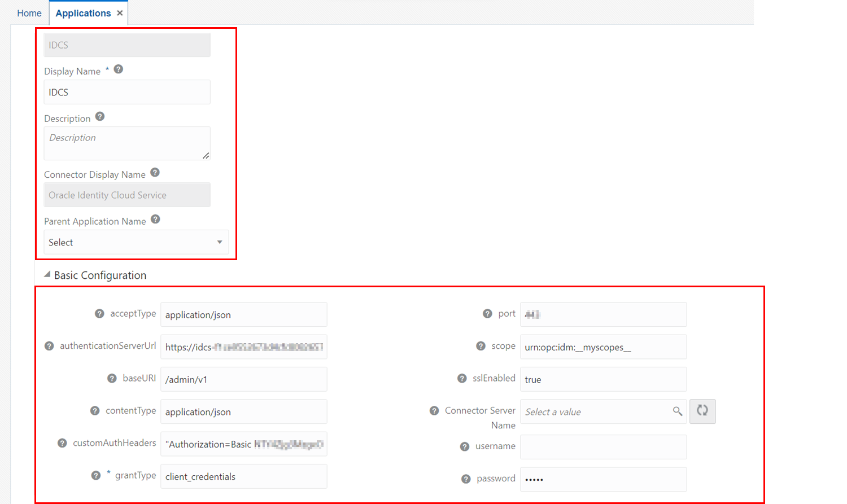This screenshot has width=847, height=504.
Task: Click the contentType input field
Action: 244,411
